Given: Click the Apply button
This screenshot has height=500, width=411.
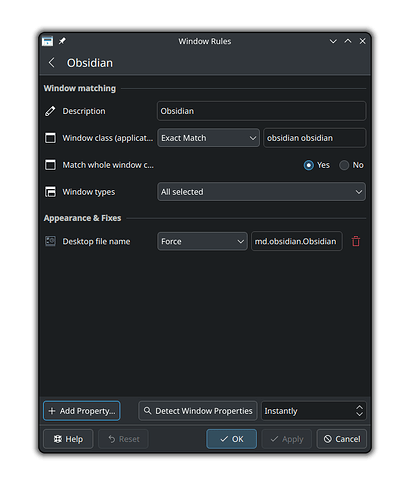Looking at the screenshot, I should 287,439.
